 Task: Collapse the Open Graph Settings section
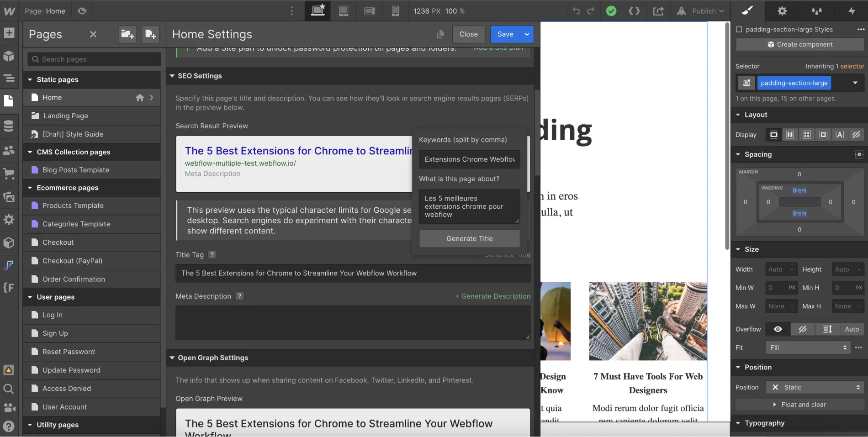tap(172, 358)
